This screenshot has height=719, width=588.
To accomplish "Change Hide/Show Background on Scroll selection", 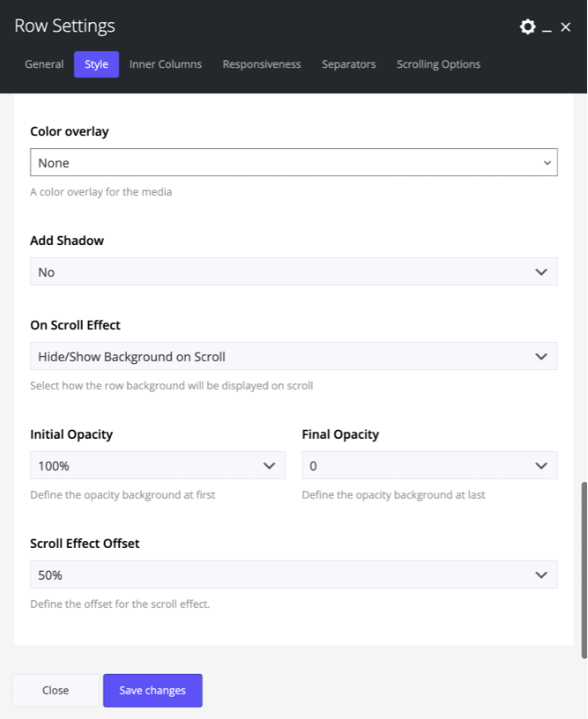I will pyautogui.click(x=294, y=356).
